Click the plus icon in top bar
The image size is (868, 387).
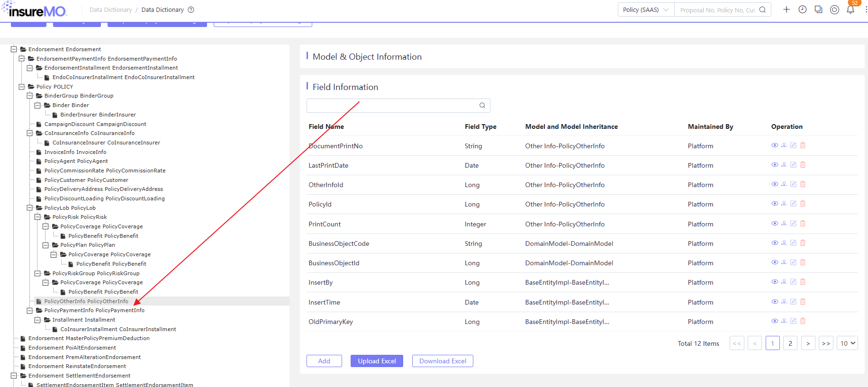coord(787,9)
